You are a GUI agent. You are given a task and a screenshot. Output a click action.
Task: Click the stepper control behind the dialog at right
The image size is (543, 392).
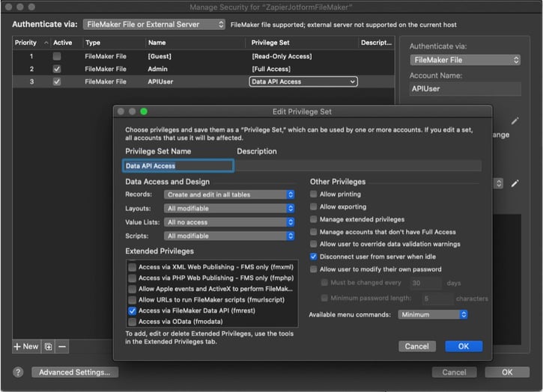click(x=499, y=183)
